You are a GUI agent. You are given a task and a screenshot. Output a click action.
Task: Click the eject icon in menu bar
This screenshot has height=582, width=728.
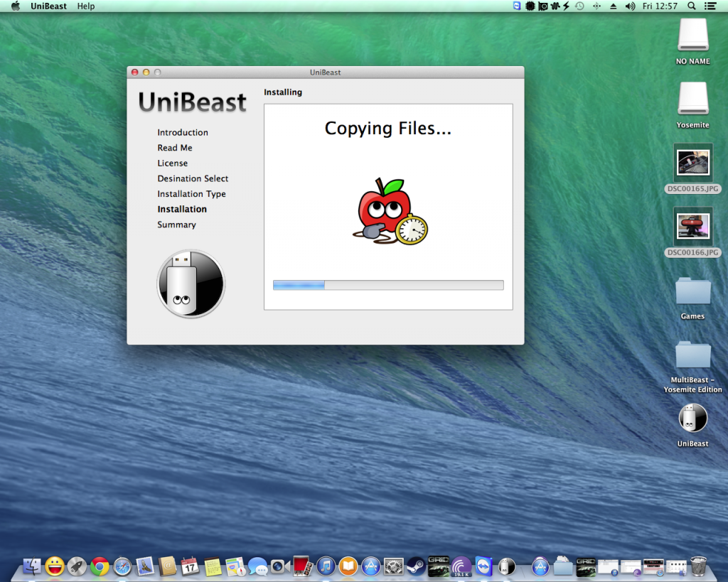(614, 6)
